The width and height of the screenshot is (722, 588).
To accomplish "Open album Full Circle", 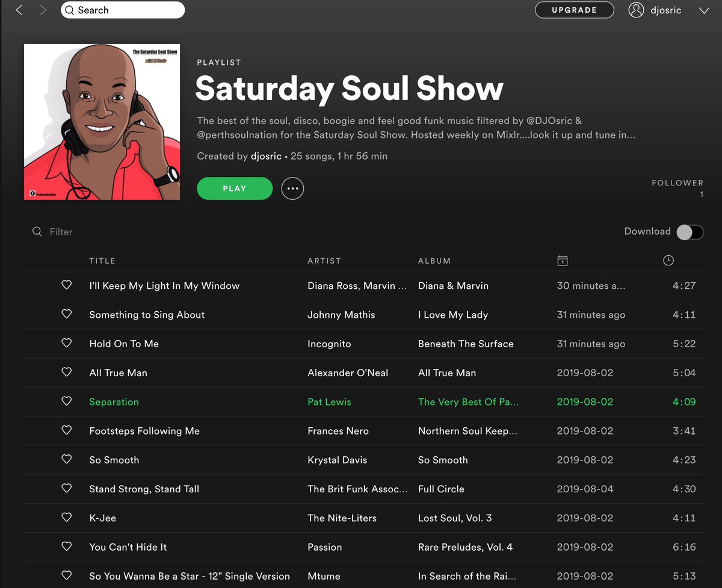I will [x=441, y=489].
